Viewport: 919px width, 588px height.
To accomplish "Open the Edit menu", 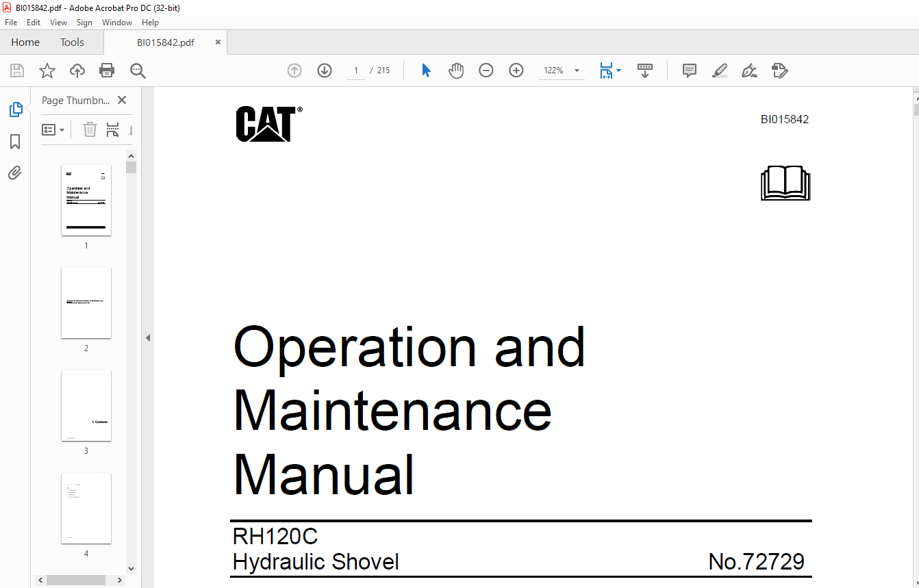I will (x=34, y=23).
